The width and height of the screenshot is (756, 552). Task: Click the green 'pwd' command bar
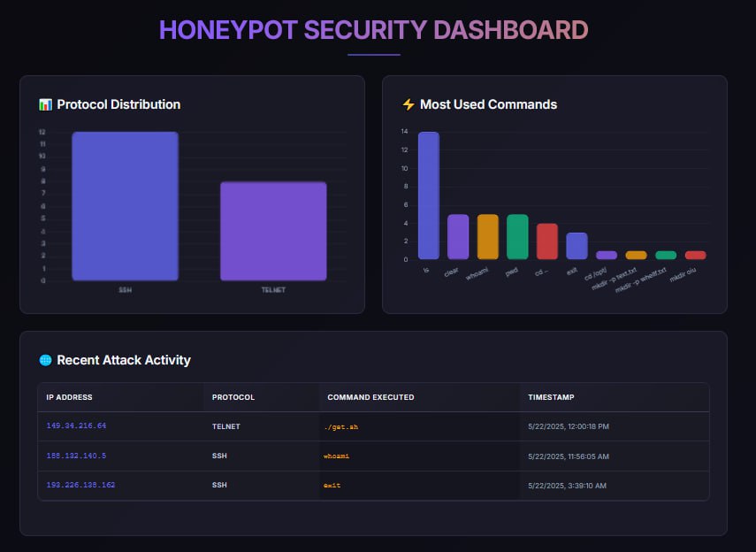click(x=517, y=236)
